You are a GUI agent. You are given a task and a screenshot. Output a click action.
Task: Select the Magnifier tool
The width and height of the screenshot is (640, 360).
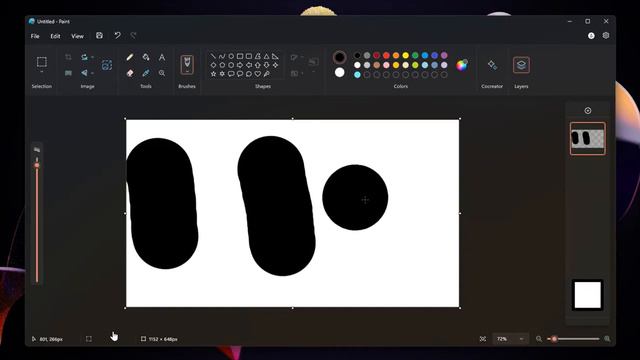pos(162,73)
